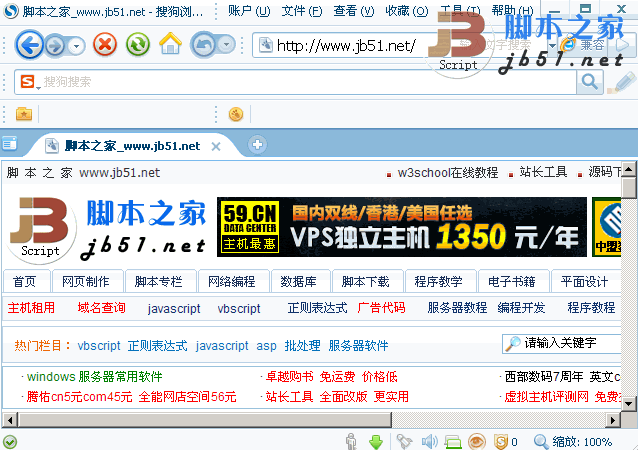Click the browser Back arrow button
The image size is (638, 450).
29,45
